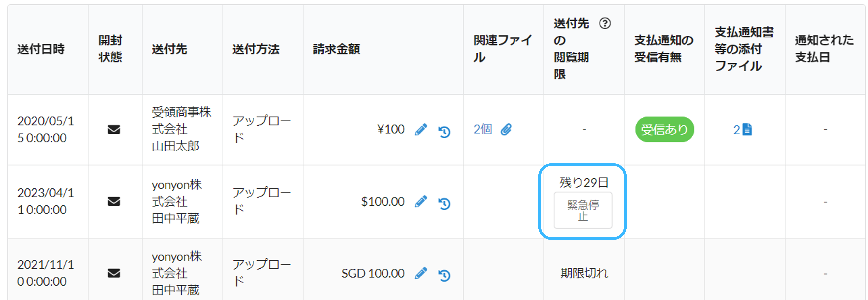Click the green 受信あり badge

(664, 130)
